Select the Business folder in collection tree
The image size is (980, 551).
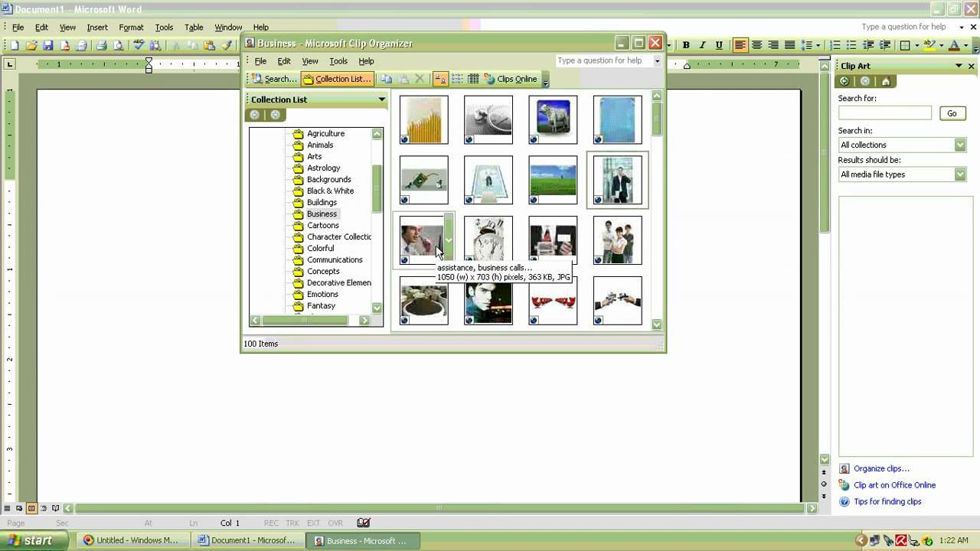[x=322, y=214]
